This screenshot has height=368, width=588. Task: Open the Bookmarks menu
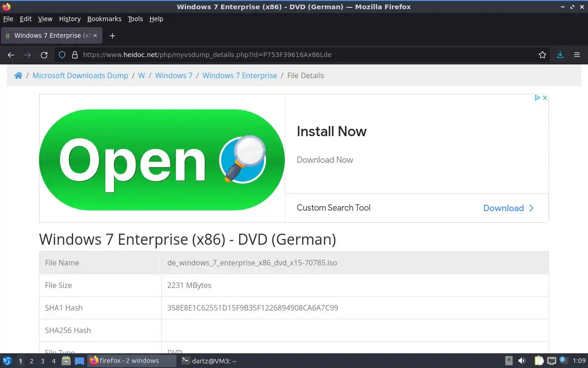tap(104, 19)
